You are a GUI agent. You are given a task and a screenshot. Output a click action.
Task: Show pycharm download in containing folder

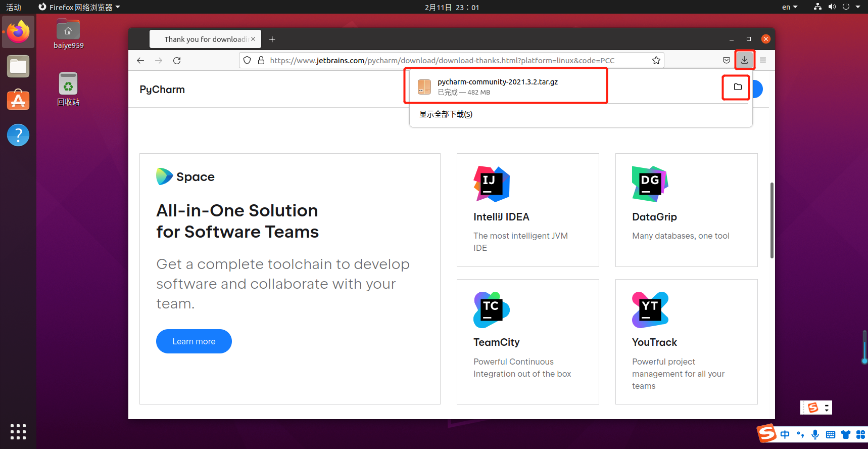click(x=738, y=87)
